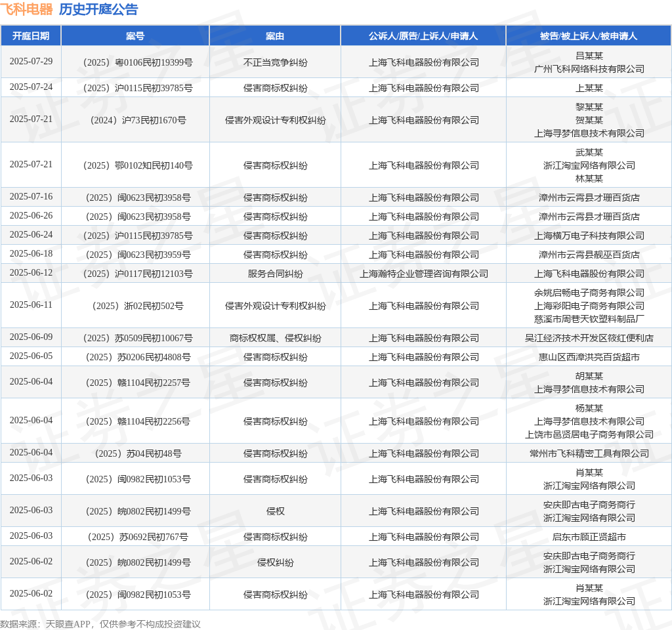The height and width of the screenshot is (630, 672).
Task: Select the 商标权权属、侵权纠纷 cell
Action: (275, 338)
